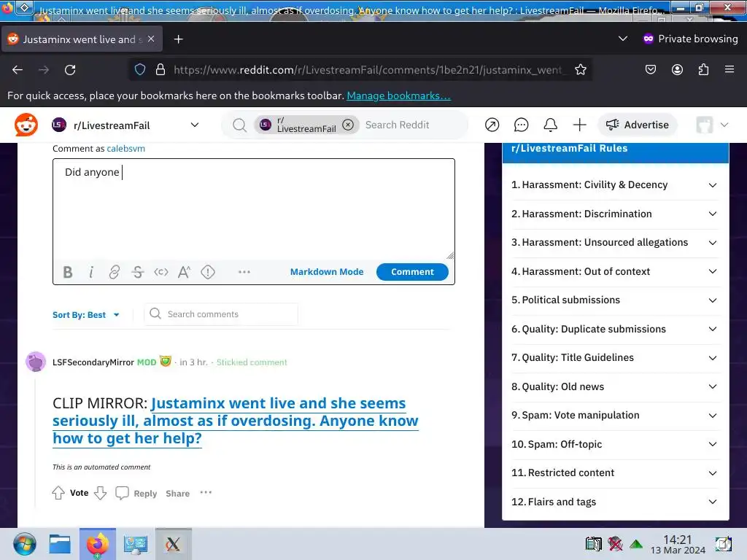Image resolution: width=747 pixels, height=560 pixels.
Task: Create a new post with plus icon
Action: (579, 125)
